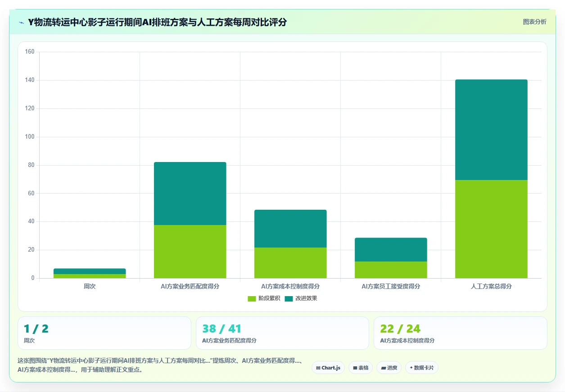Click the chart title text in the header

pyautogui.click(x=157, y=22)
